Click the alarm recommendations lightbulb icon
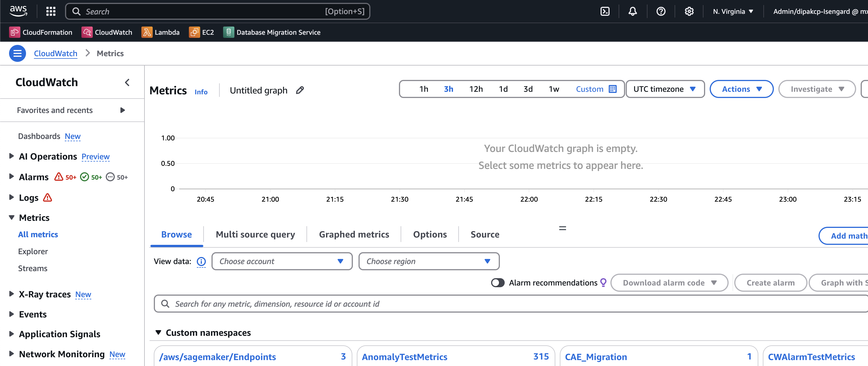868x366 pixels. pos(603,282)
